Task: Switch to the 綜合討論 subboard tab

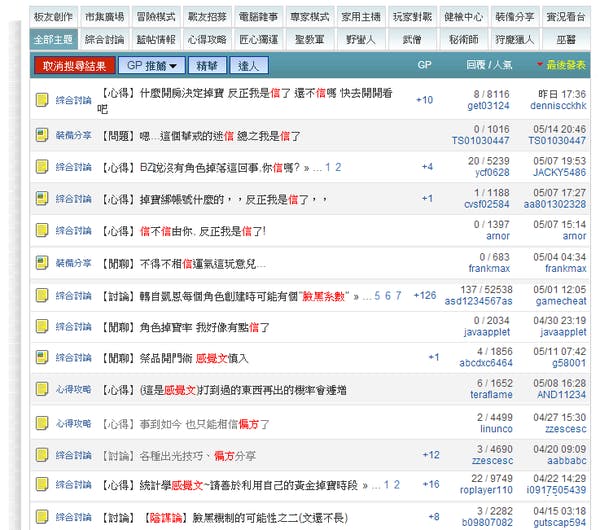Action: 105,40
